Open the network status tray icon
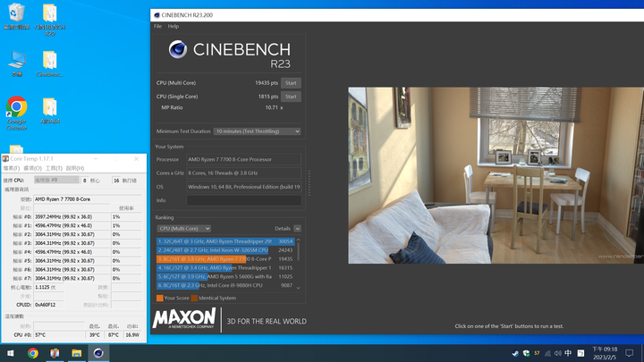Screen dimensions: 644x362 point(547,353)
